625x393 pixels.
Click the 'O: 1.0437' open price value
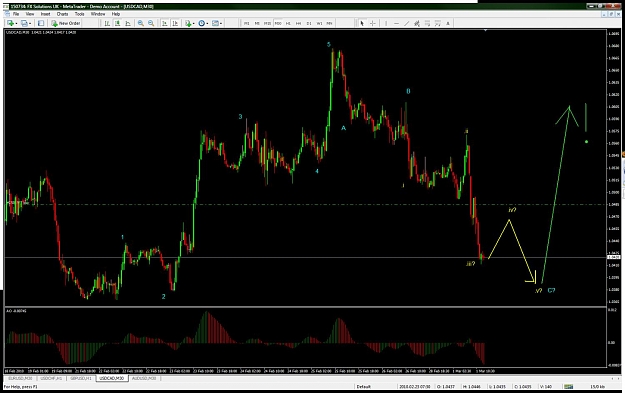click(x=445, y=387)
